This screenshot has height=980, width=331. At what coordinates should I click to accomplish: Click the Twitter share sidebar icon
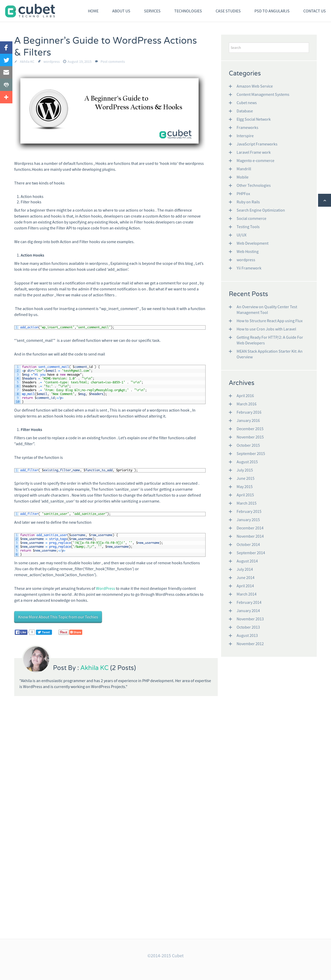tap(6, 60)
